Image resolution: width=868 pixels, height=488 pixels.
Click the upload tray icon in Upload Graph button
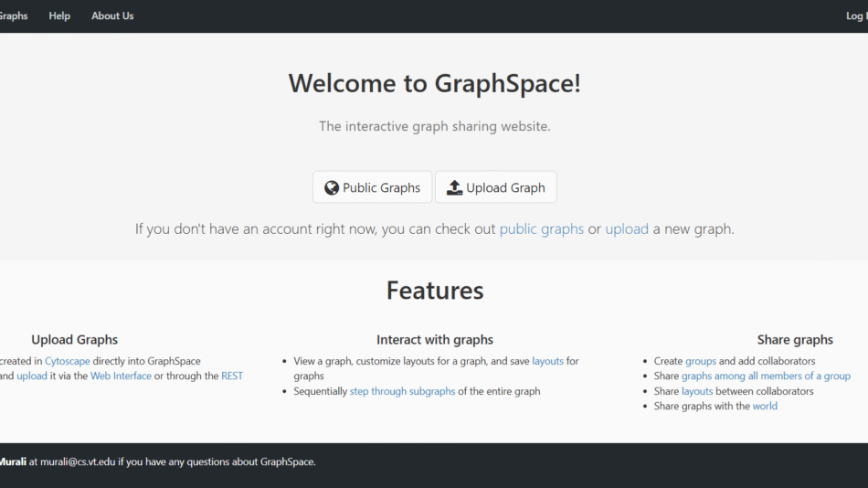454,187
